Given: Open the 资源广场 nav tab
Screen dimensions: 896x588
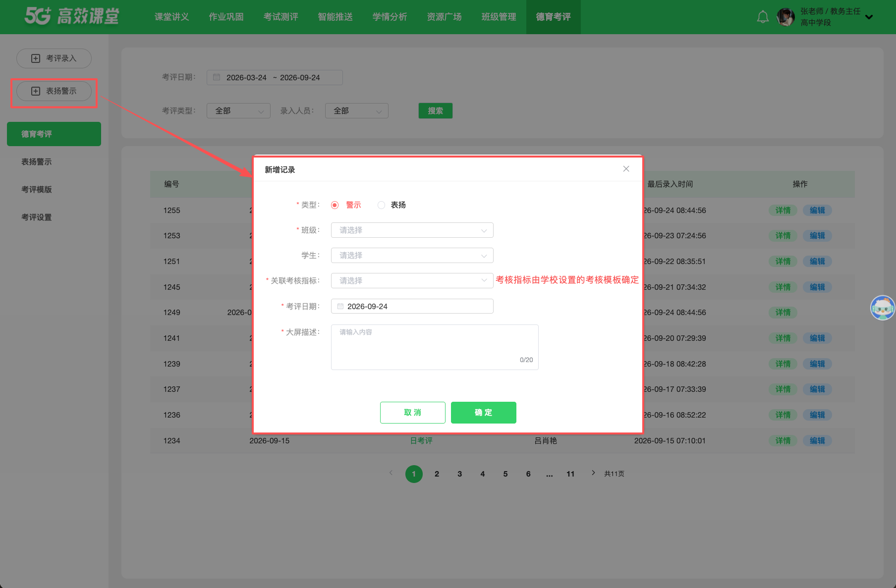Looking at the screenshot, I should [445, 17].
